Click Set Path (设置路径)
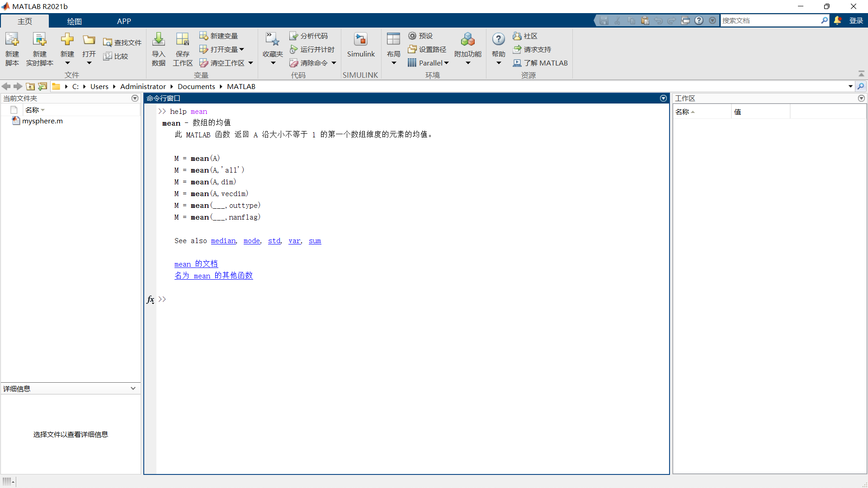This screenshot has height=488, width=868. point(427,49)
